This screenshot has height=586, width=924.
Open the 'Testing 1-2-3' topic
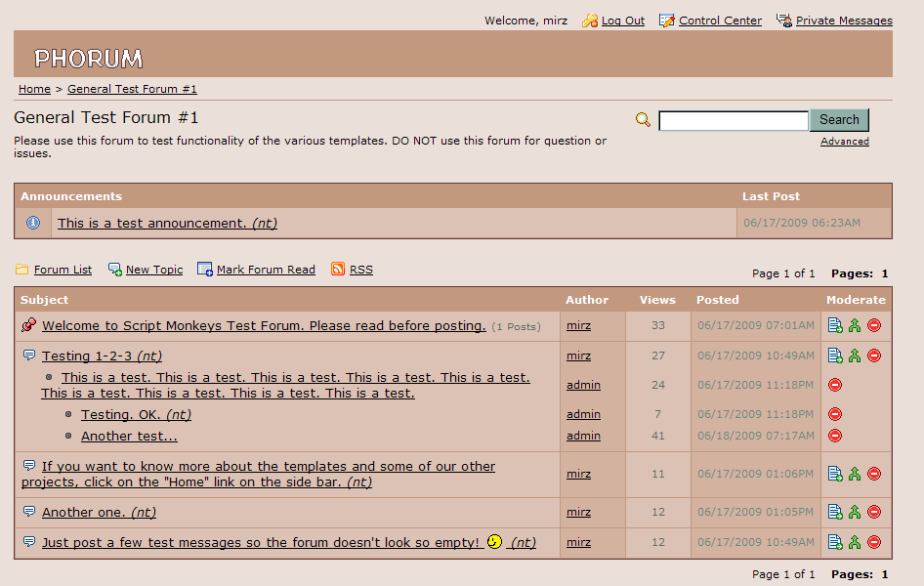coord(102,356)
